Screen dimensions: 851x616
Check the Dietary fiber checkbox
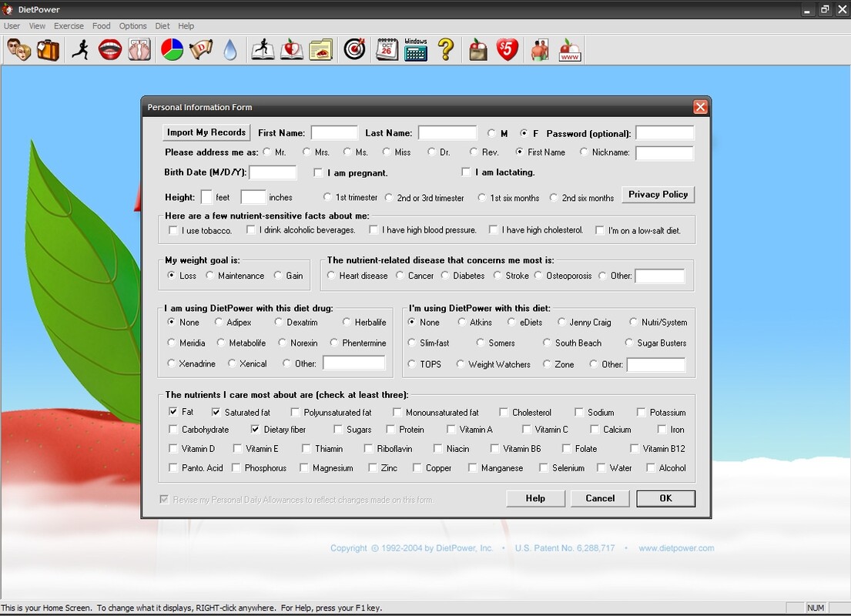click(x=255, y=430)
